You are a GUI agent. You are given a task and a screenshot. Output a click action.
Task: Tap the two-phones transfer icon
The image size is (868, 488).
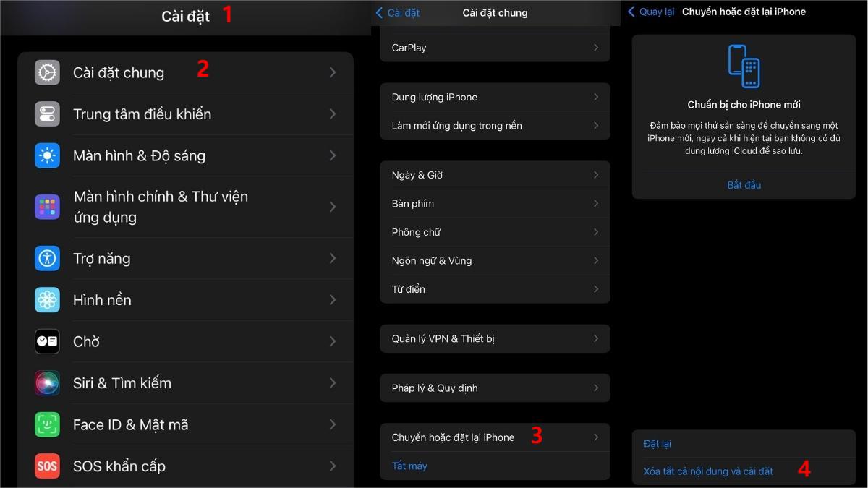coord(744,67)
